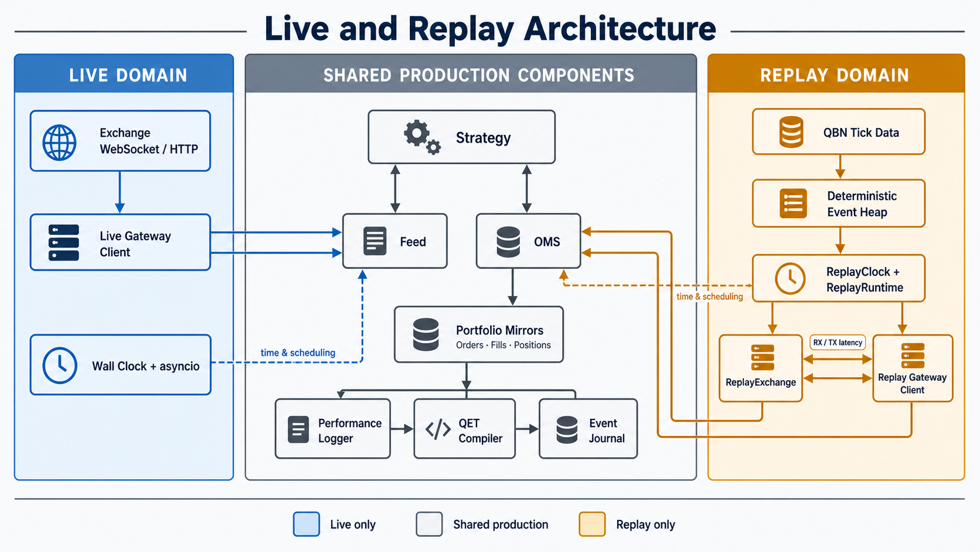Click the ReplayExchange label

[761, 382]
